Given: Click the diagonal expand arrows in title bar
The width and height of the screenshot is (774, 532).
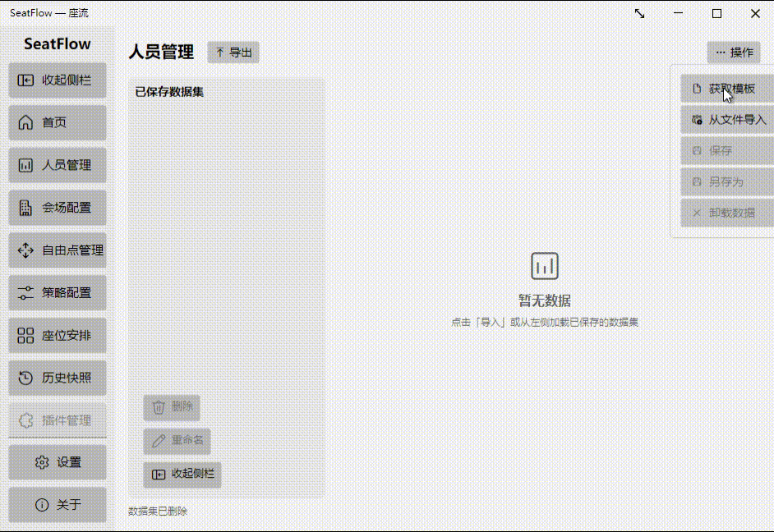Looking at the screenshot, I should [640, 14].
